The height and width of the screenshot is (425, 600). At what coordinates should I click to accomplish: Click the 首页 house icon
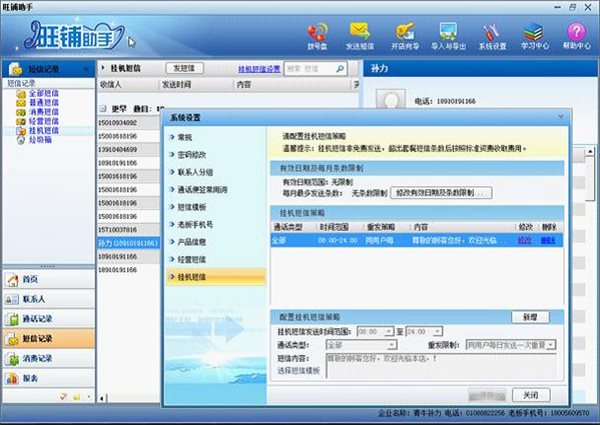12,280
